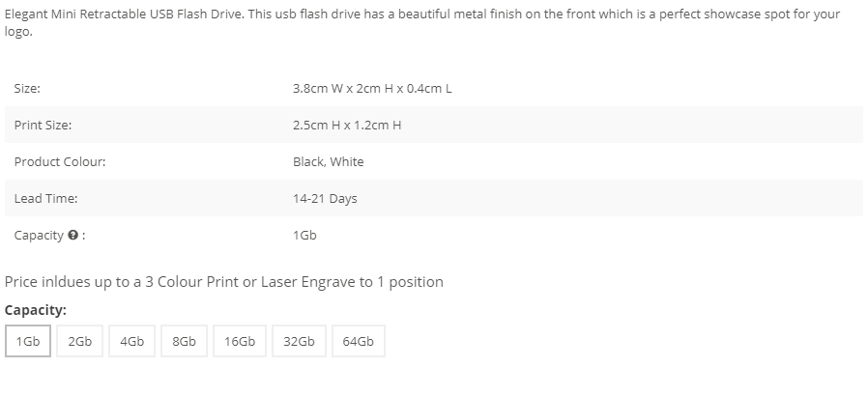
Task: Click the 1Gb value in Capacity row
Action: [304, 235]
